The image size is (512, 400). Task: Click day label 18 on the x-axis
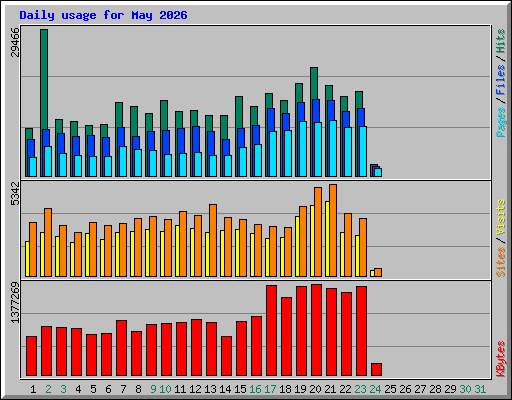pyautogui.click(x=285, y=389)
